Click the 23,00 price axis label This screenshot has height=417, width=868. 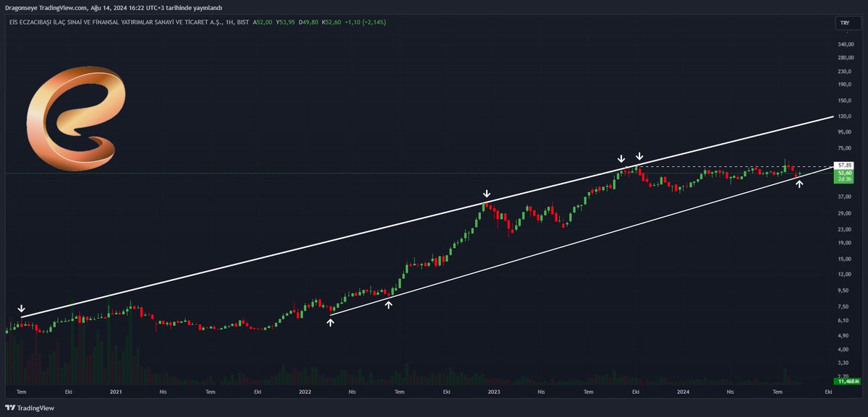pos(845,229)
